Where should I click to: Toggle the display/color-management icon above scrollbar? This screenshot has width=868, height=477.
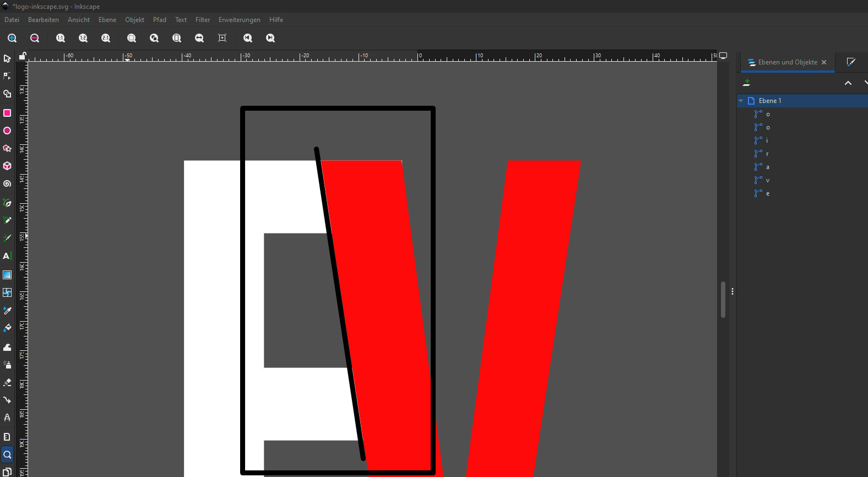(723, 56)
